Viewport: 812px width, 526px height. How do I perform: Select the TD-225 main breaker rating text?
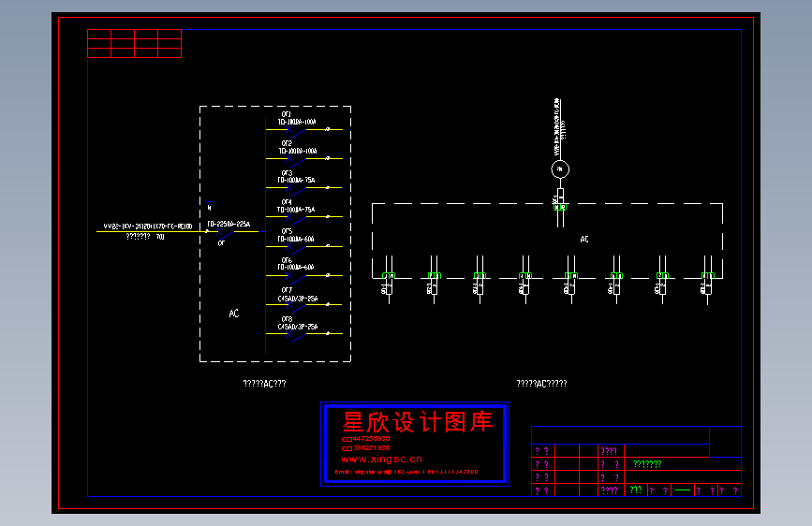click(229, 224)
